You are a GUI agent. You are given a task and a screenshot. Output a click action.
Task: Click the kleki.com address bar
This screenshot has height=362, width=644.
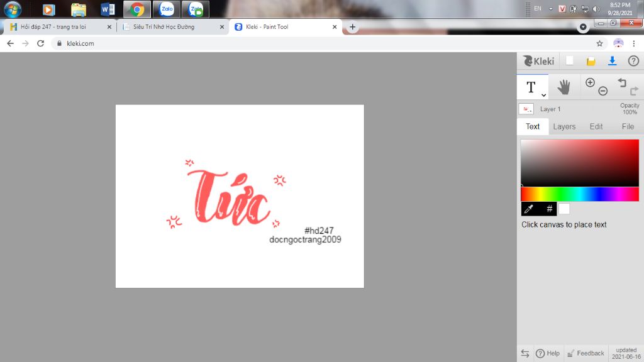coord(328,43)
